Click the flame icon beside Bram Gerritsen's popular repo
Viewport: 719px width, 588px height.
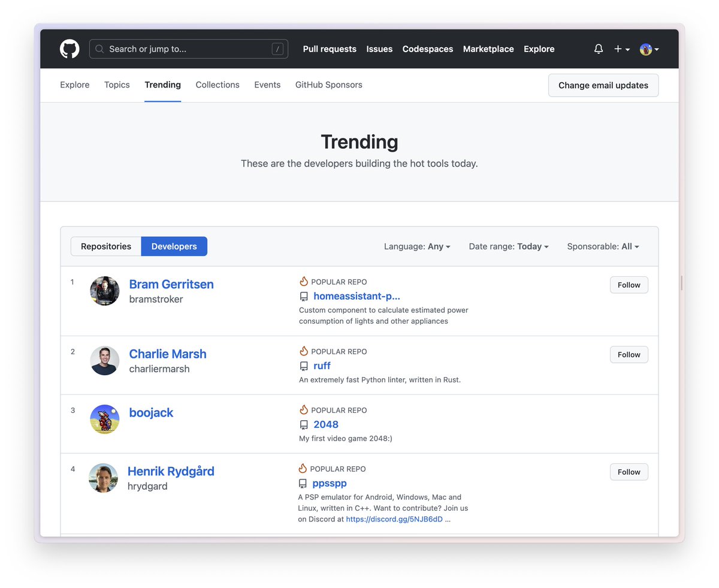click(x=304, y=282)
